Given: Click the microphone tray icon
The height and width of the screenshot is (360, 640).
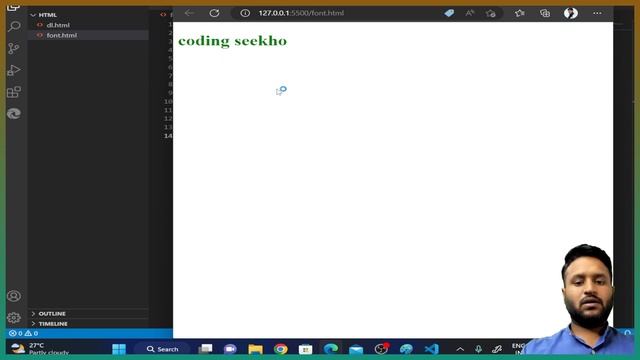Looking at the screenshot, I should click(478, 349).
